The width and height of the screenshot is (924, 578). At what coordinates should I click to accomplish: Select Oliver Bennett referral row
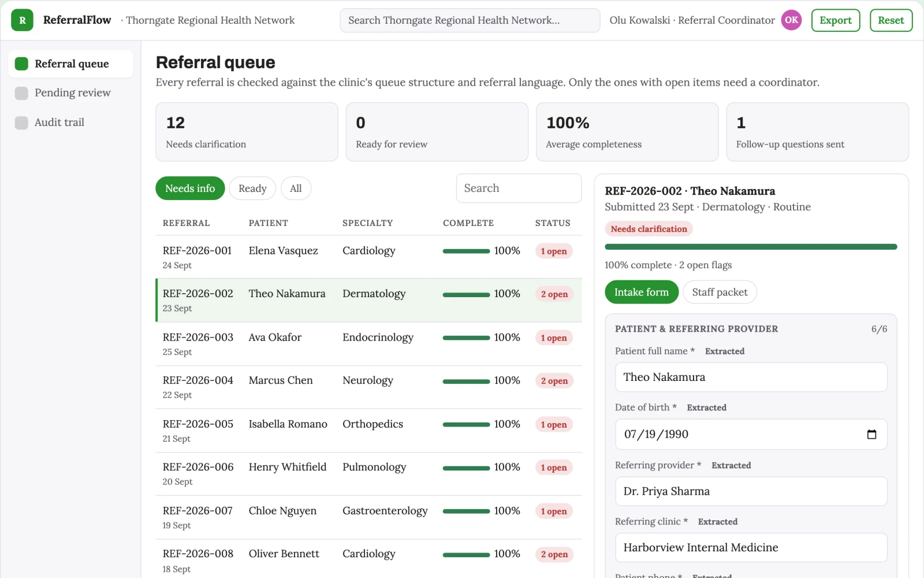pos(368,560)
